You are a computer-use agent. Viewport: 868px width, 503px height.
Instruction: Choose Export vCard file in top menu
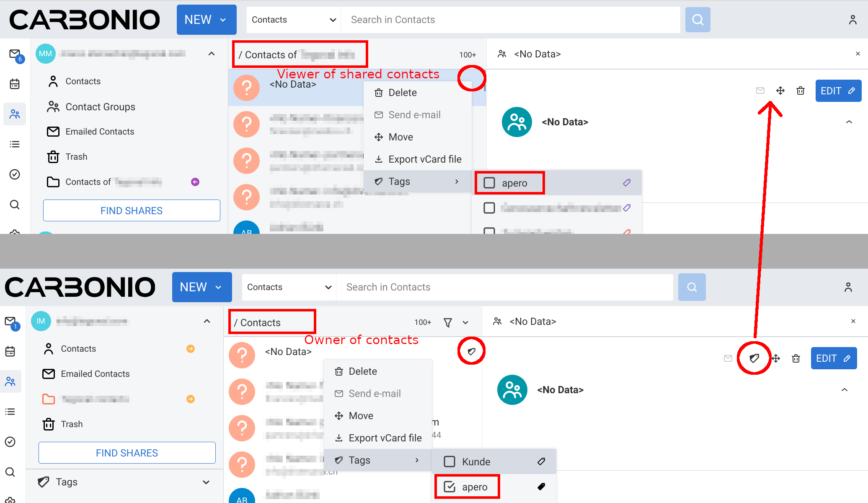point(418,159)
